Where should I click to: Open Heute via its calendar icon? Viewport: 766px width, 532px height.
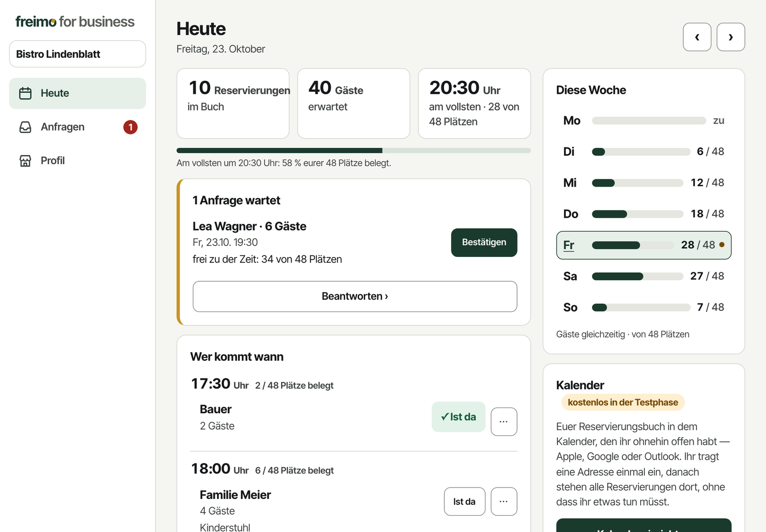(x=25, y=93)
